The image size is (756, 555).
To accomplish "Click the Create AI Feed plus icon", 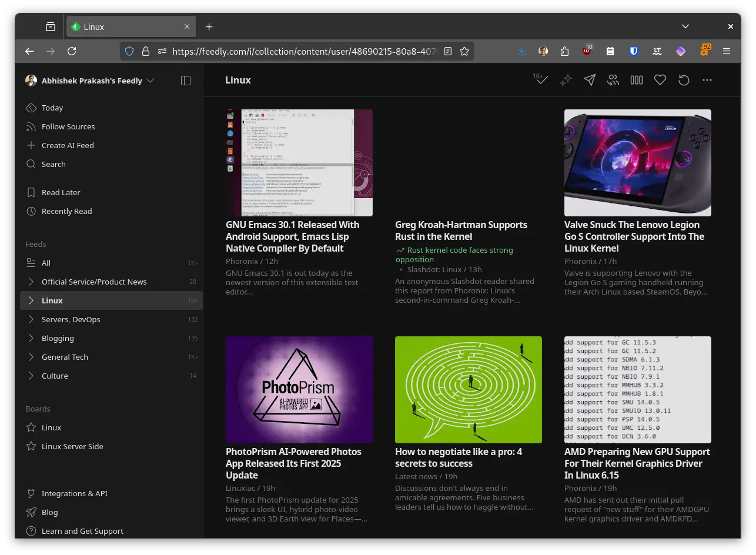I will [31, 145].
